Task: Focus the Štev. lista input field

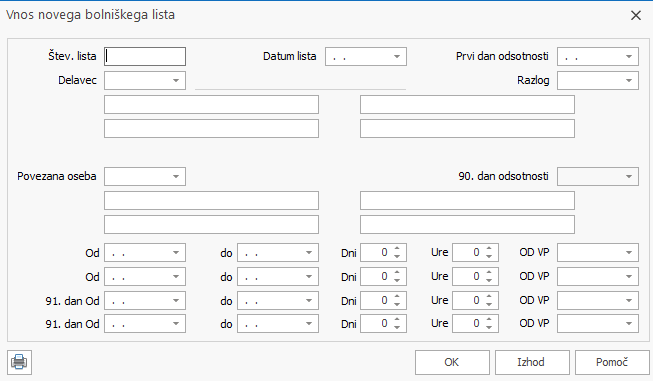Action: 145,56
